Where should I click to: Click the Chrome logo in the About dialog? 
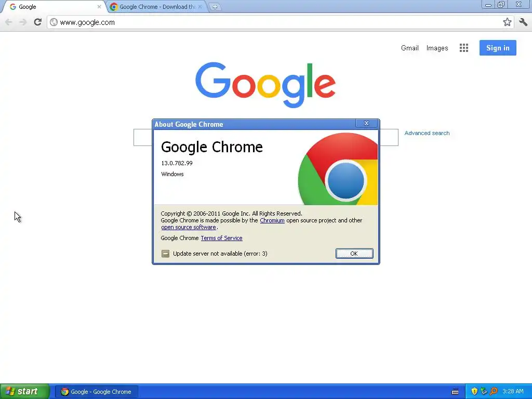pyautogui.click(x=338, y=169)
